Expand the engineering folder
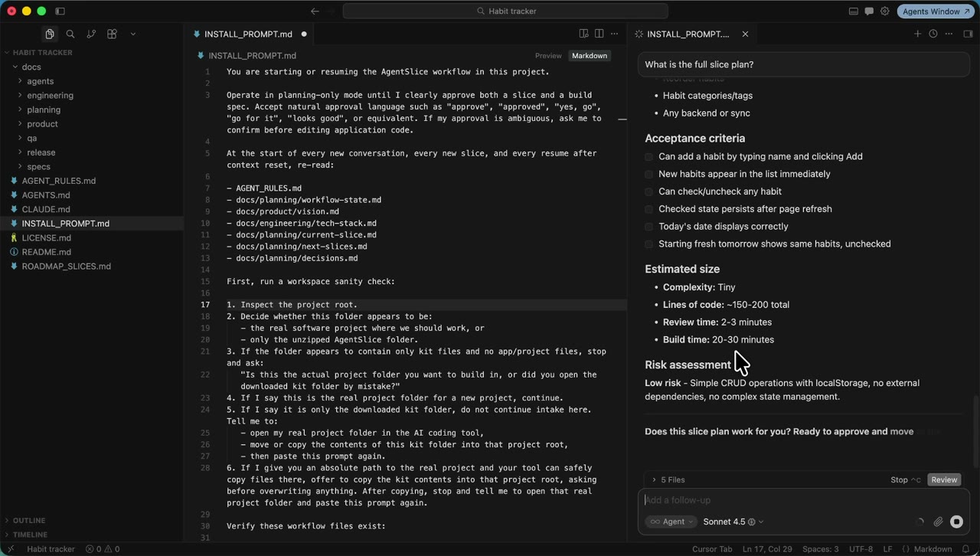980x556 pixels. 50,96
